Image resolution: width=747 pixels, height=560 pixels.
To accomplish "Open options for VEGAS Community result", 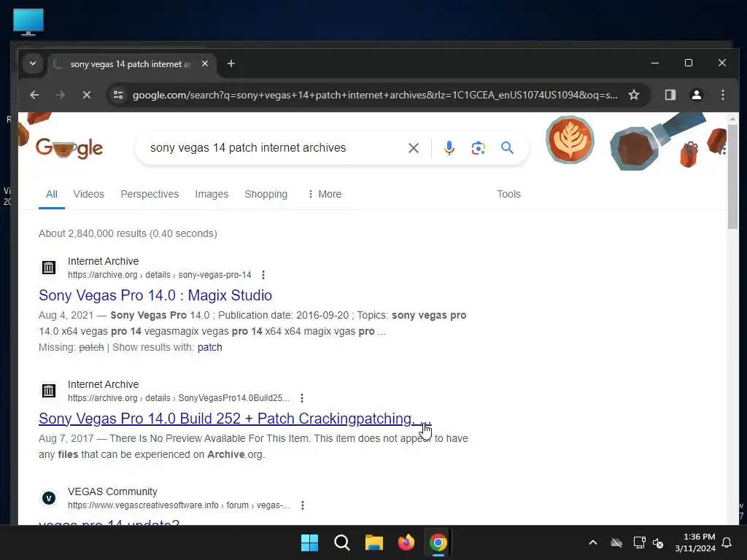I will [303, 505].
